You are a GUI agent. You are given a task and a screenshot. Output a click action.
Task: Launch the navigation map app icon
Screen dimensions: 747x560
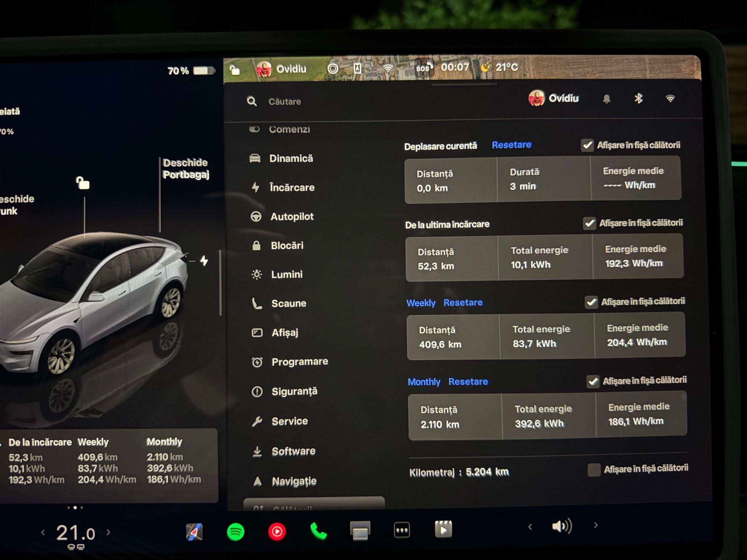coord(194,532)
